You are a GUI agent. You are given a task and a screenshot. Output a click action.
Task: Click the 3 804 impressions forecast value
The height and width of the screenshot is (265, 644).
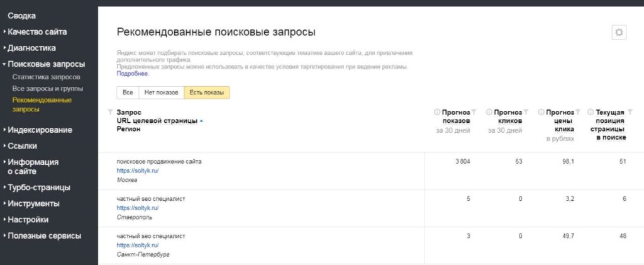[x=462, y=162]
